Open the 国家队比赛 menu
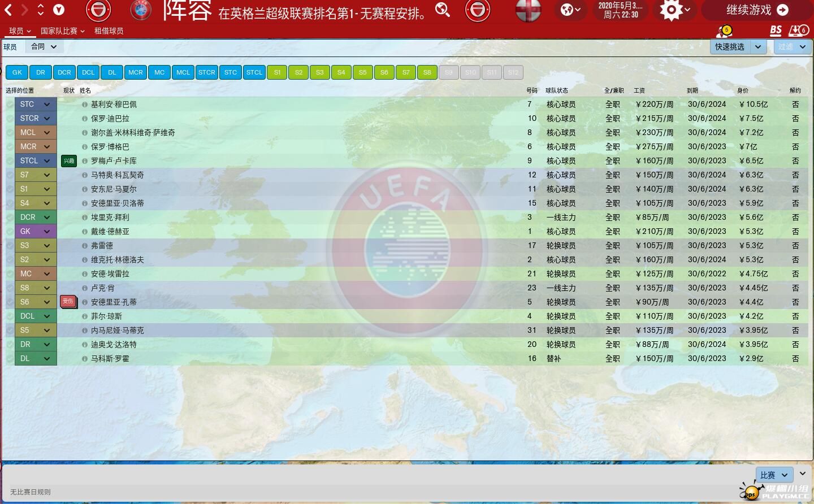 click(62, 31)
